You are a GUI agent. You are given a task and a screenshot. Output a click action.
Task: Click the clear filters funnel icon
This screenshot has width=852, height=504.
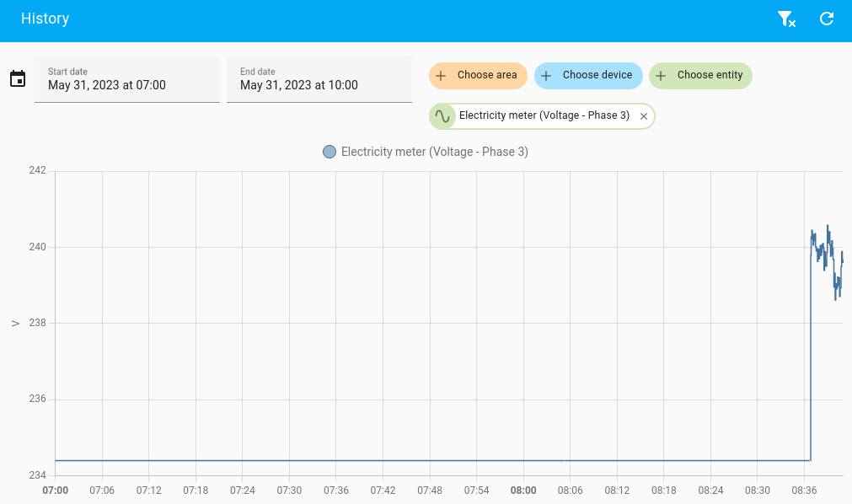pyautogui.click(x=786, y=19)
